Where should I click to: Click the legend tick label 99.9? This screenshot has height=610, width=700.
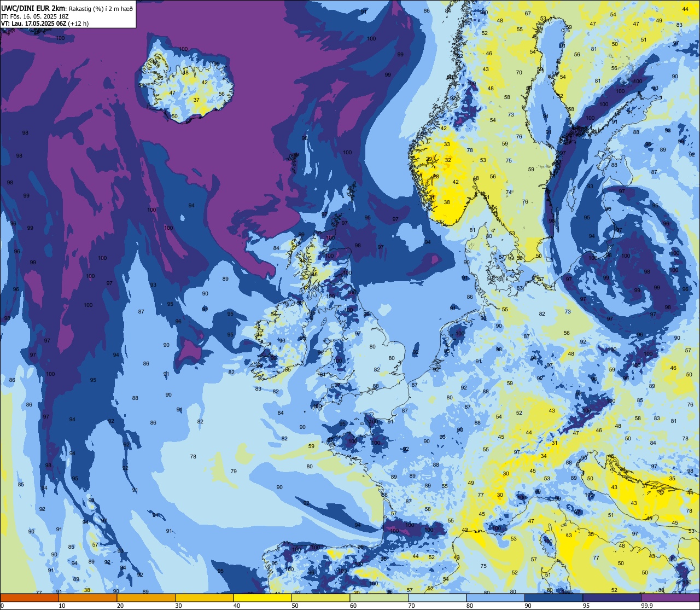(647, 606)
